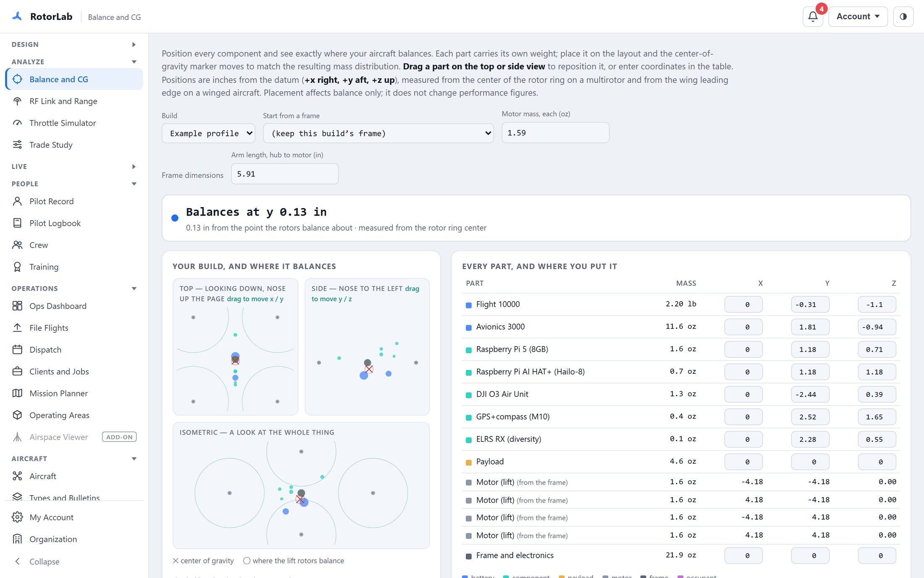The image size is (924, 578).
Task: Open Trade Study sliders icon
Action: (17, 145)
